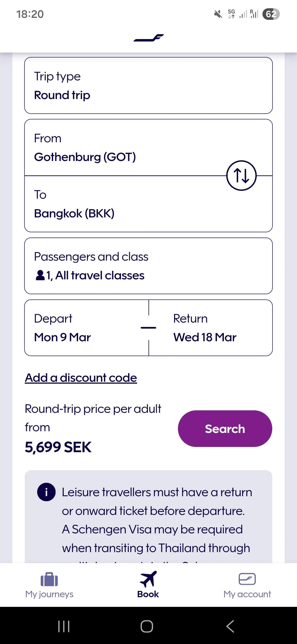Switch to the My journeys tab
297x644 pixels.
click(x=49, y=586)
